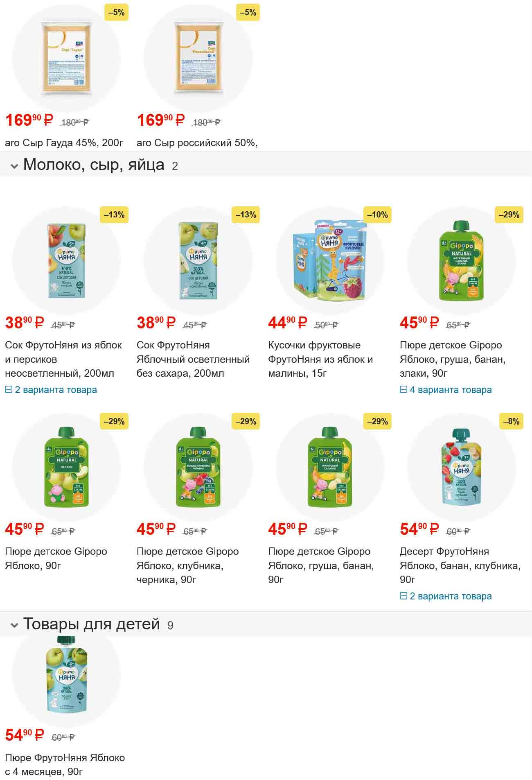Open ФрутоНяня Яблоко с 4 месяцев image
The height and width of the screenshot is (780, 532).
[67, 674]
